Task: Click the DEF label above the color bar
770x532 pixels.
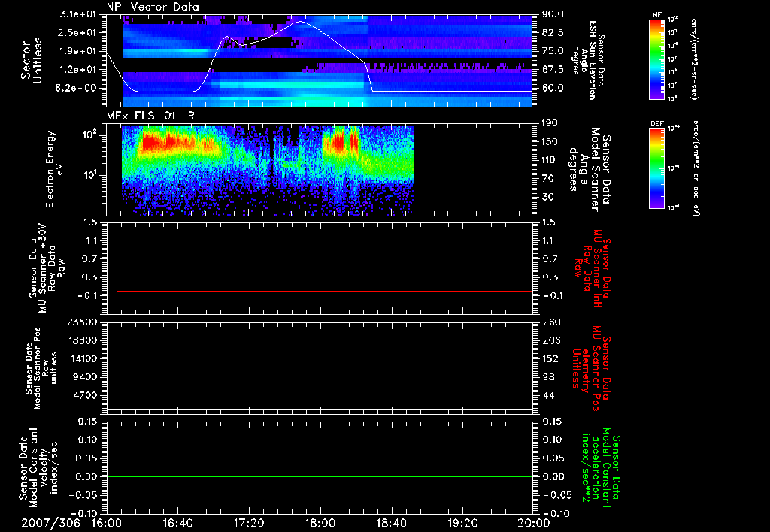Action: [657, 124]
